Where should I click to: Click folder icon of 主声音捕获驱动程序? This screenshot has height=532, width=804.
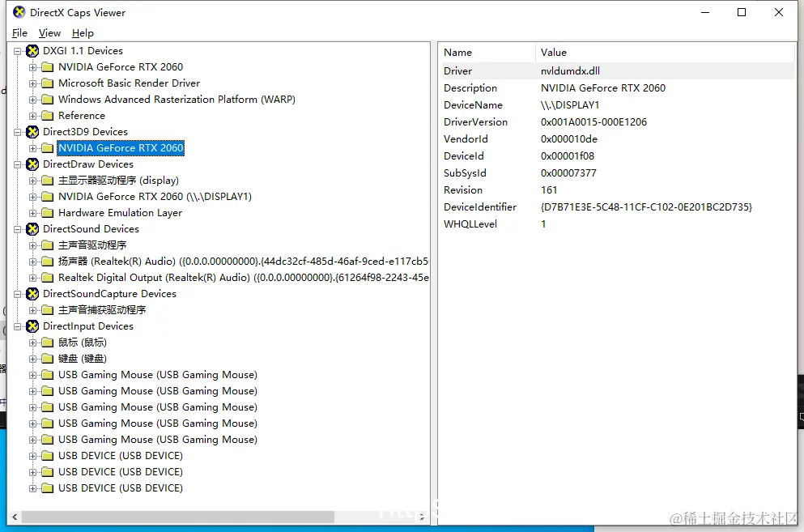click(47, 310)
